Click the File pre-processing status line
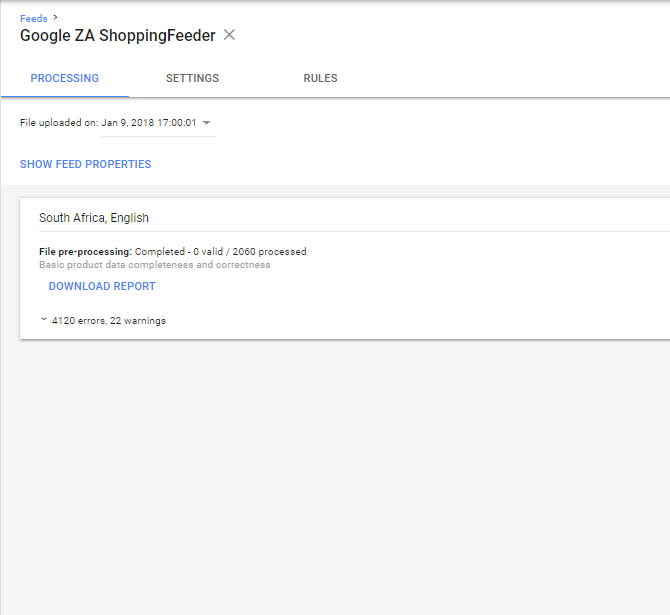This screenshot has height=615, width=670. (173, 252)
